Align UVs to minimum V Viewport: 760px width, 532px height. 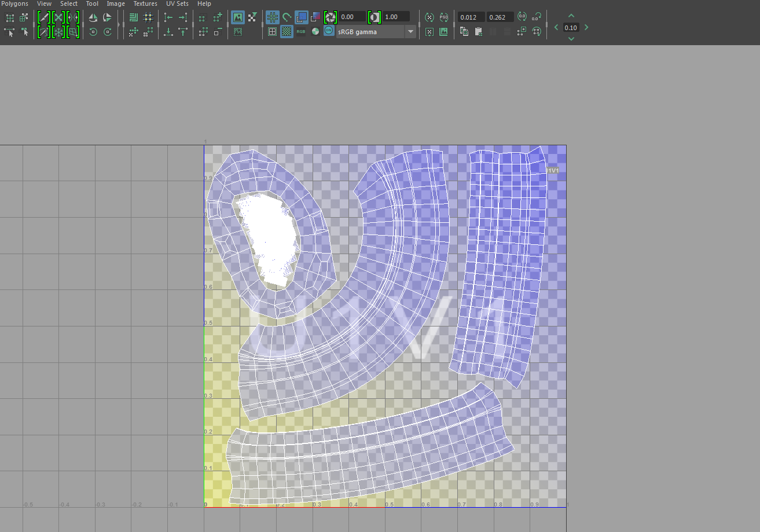click(168, 32)
